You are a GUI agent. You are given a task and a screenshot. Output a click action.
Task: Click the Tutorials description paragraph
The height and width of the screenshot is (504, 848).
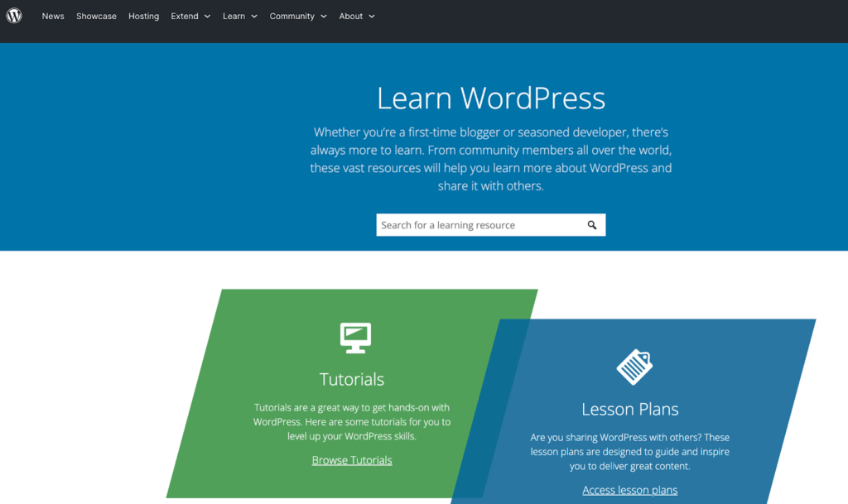pyautogui.click(x=352, y=422)
